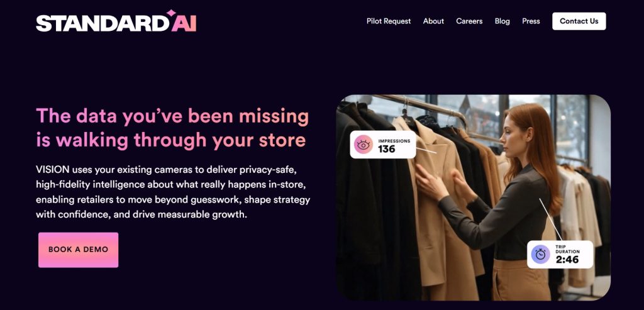Click the pink headline about missing data
644x310 pixels.
172,128
